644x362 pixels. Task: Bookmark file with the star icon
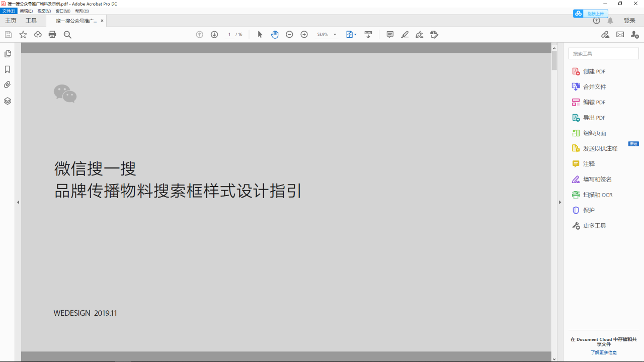[23, 35]
